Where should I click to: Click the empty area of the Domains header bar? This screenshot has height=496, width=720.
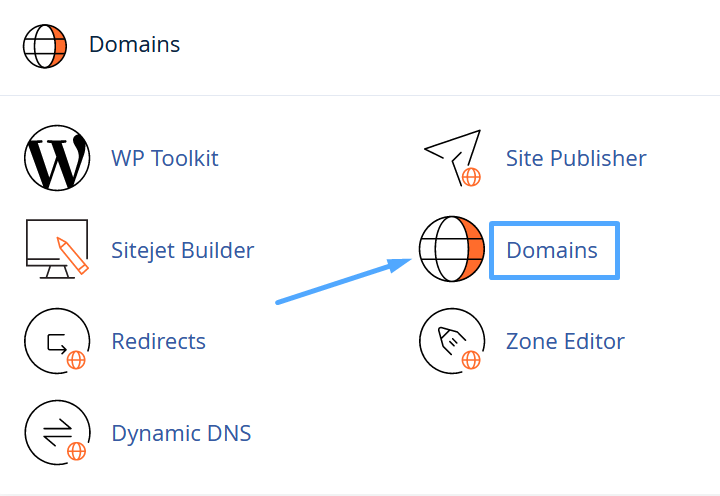(450, 45)
